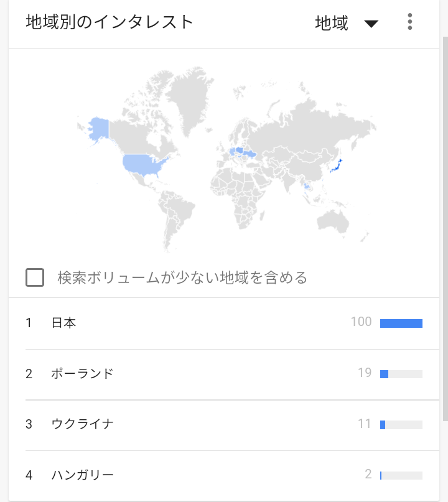Open the three-dot more options menu

click(x=409, y=22)
